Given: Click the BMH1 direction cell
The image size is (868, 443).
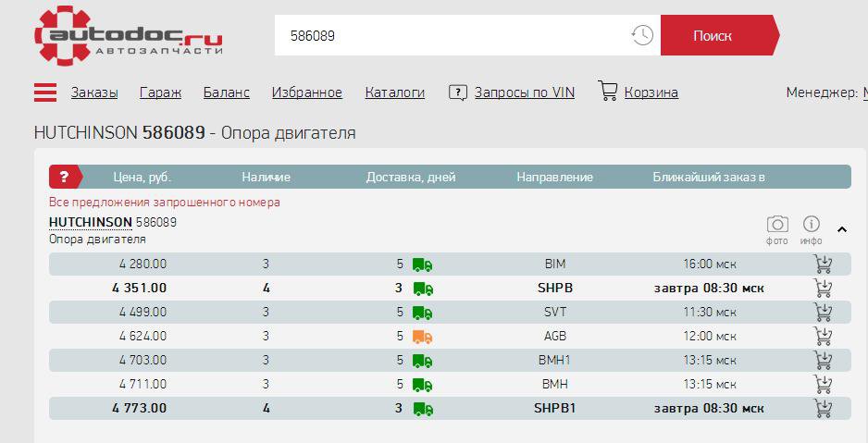Looking at the screenshot, I should click(555, 360).
